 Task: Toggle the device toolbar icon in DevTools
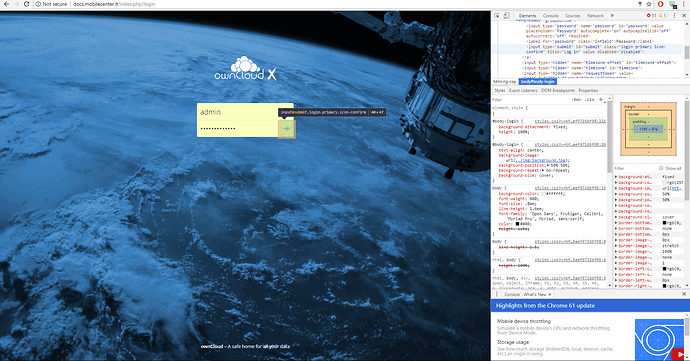click(x=506, y=15)
